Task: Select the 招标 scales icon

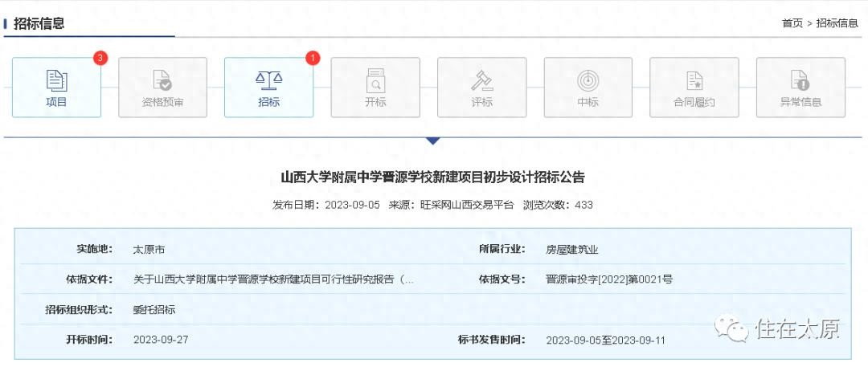Action: point(268,79)
